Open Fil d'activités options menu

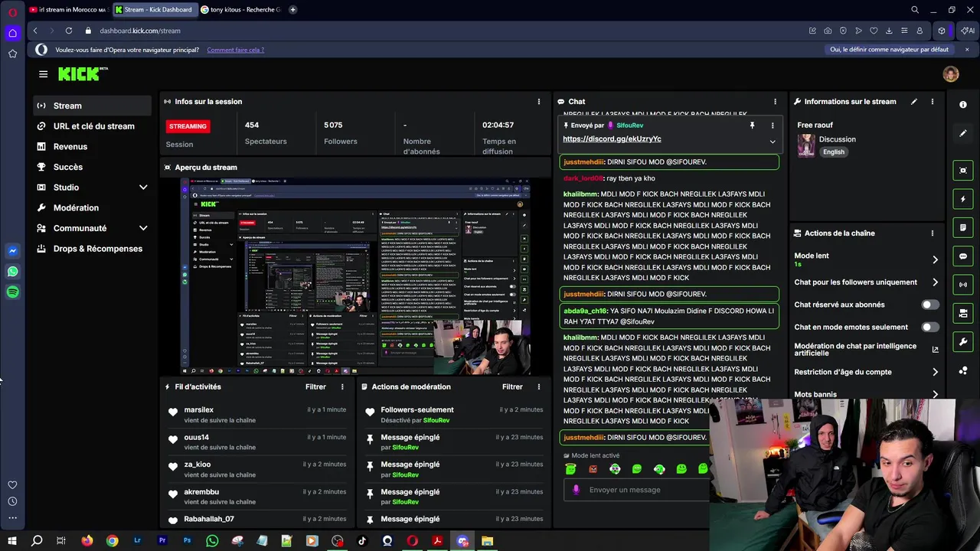click(342, 386)
